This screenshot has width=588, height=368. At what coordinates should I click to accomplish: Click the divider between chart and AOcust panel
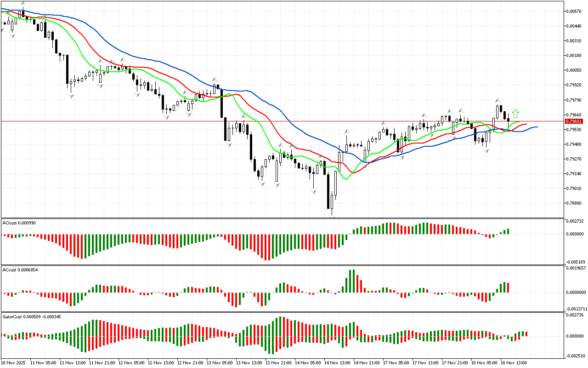pos(282,218)
